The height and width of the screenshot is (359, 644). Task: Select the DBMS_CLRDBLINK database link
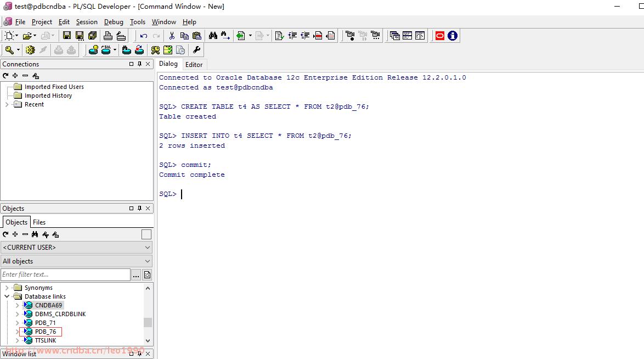click(x=60, y=314)
